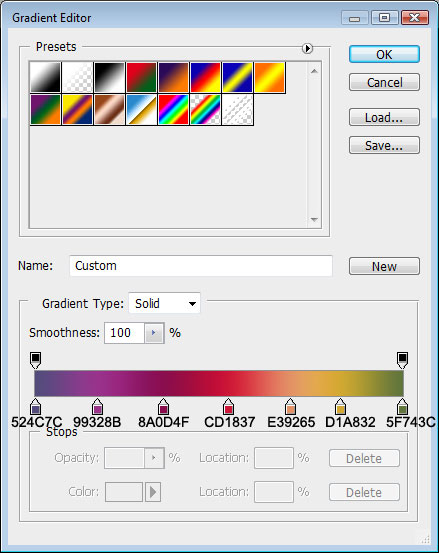
Task: Open the Smoothness slider arrow
Action: (x=154, y=333)
